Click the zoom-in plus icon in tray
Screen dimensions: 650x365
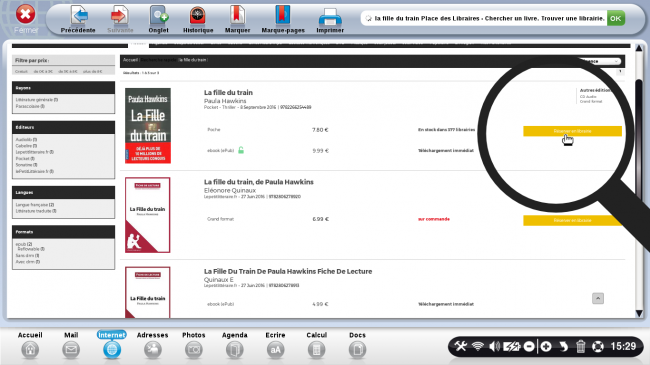(x=546, y=346)
